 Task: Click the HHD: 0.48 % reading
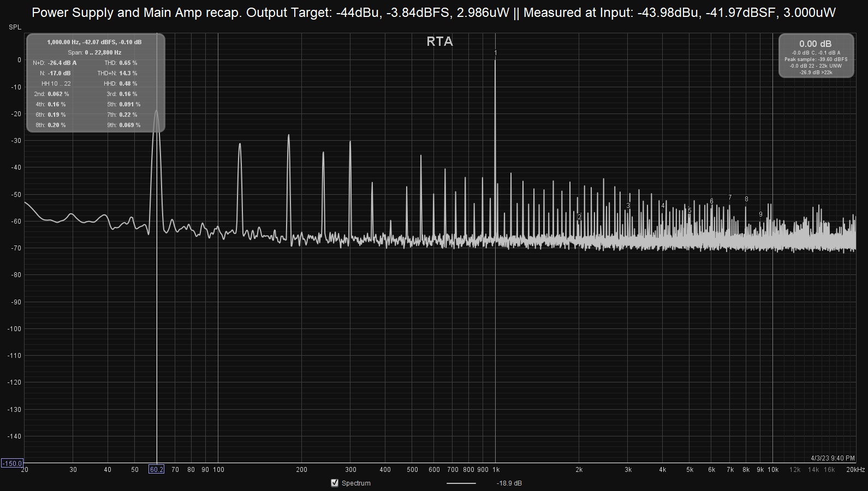coord(120,83)
